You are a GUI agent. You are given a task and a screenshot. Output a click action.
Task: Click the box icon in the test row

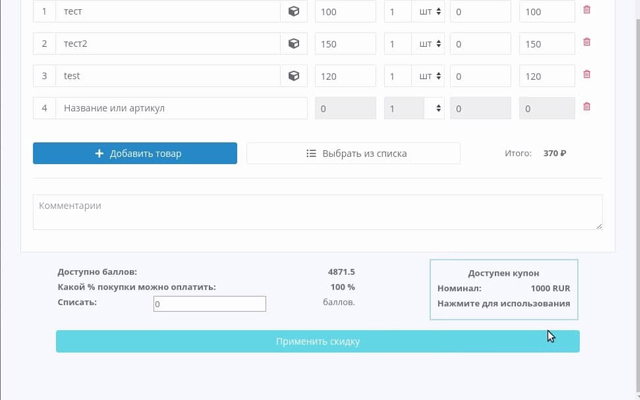tap(293, 76)
